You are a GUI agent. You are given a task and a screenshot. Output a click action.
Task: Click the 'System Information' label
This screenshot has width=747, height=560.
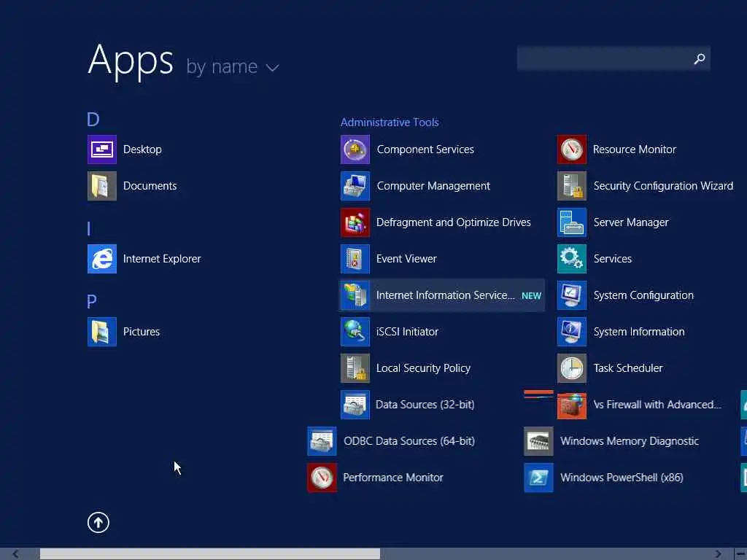pos(639,332)
